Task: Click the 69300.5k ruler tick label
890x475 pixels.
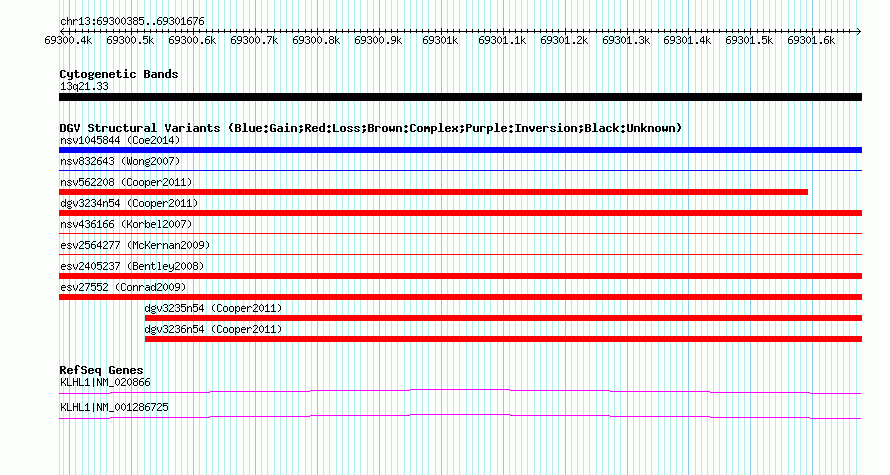Action: point(131,41)
